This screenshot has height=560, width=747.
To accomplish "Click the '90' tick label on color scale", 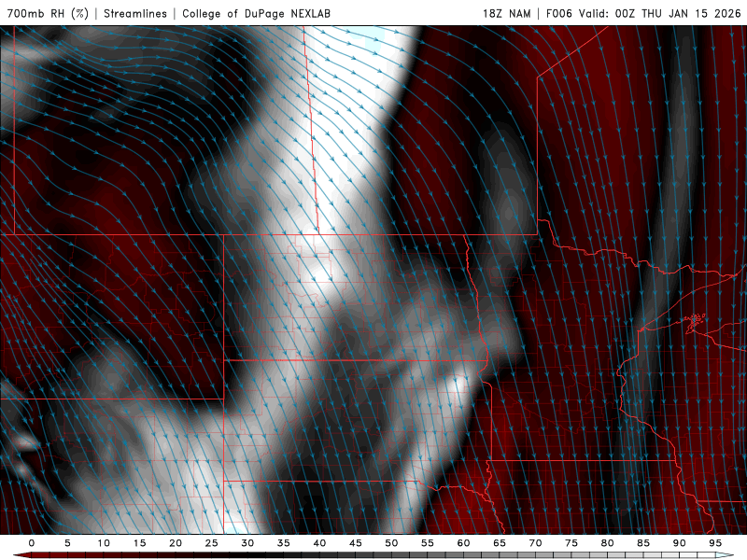I will [x=679, y=543].
